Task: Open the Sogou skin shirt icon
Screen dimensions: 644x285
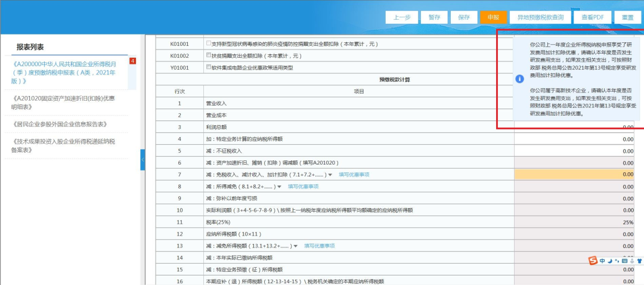Action: point(639,261)
